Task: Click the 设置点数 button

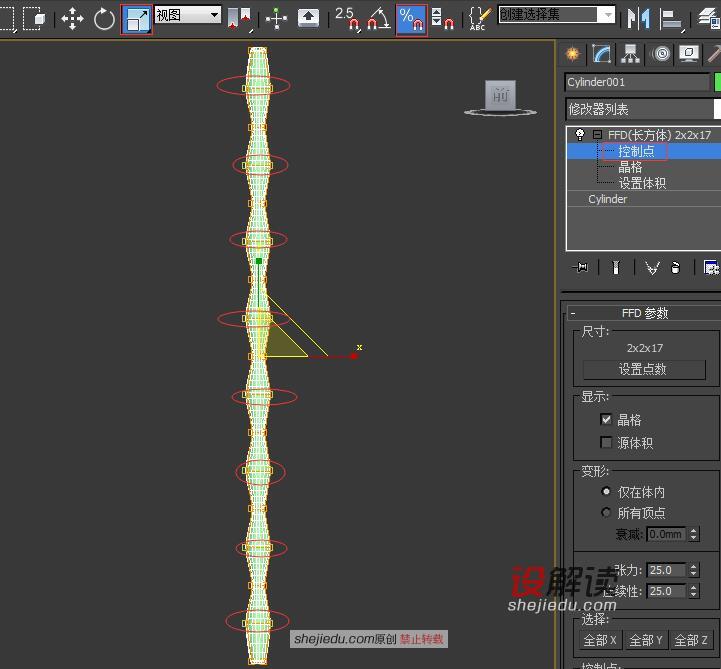Action: 644,369
